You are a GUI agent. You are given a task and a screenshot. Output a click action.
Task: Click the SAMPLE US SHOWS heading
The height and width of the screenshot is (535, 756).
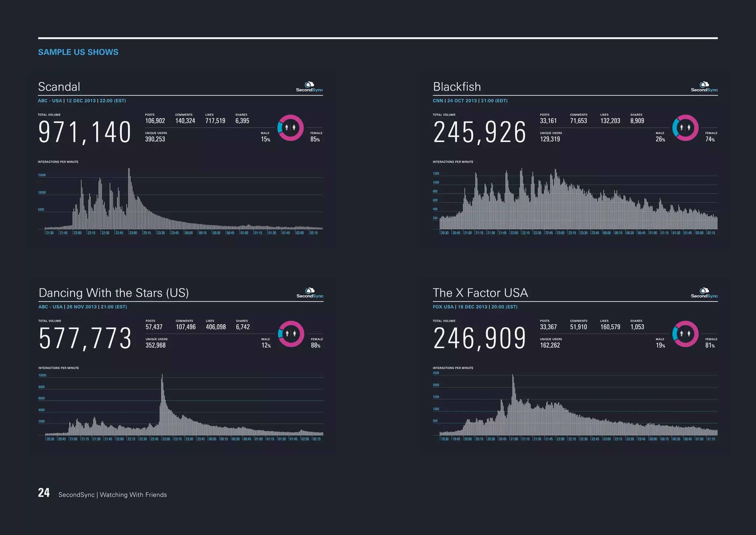(x=78, y=52)
